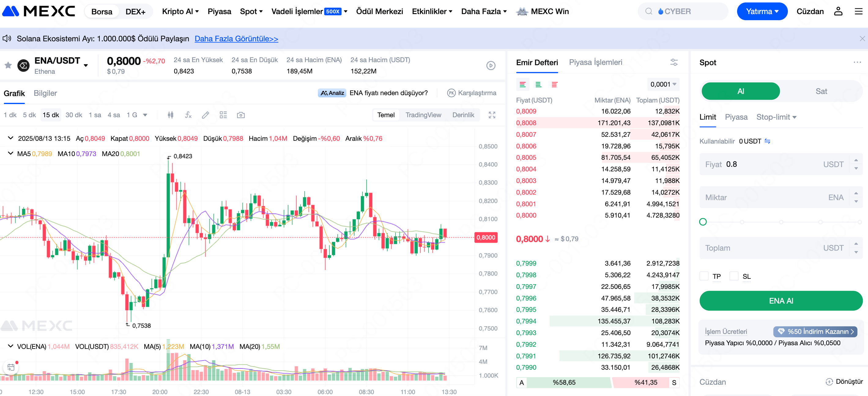
Task: Open Vadeli İşlemler dropdown
Action: [309, 11]
